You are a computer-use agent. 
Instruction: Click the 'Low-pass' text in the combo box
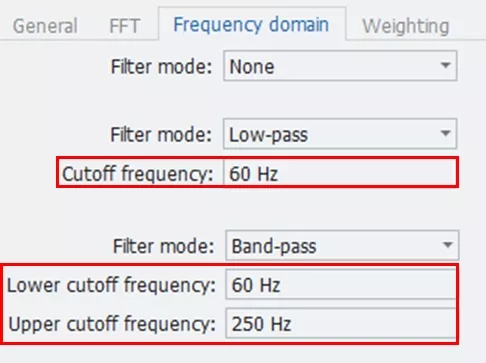click(268, 135)
